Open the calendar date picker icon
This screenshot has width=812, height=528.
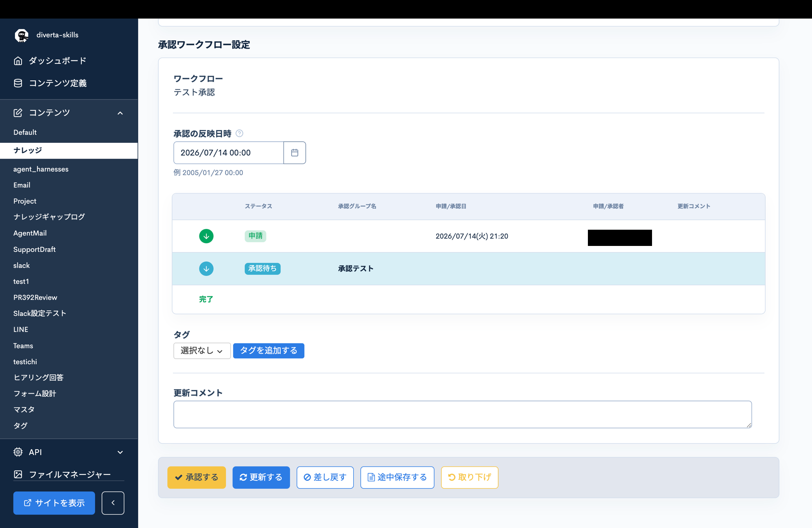point(295,153)
